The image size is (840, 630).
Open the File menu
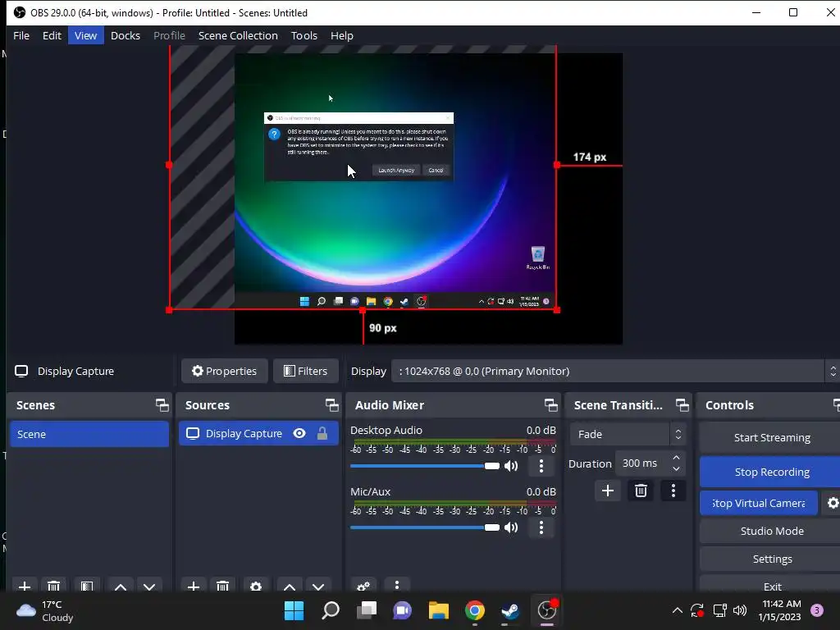(21, 35)
